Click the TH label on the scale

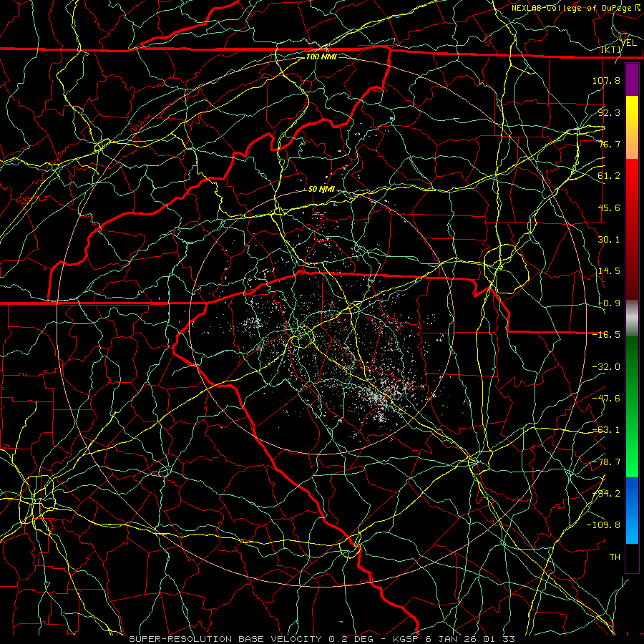(x=615, y=557)
